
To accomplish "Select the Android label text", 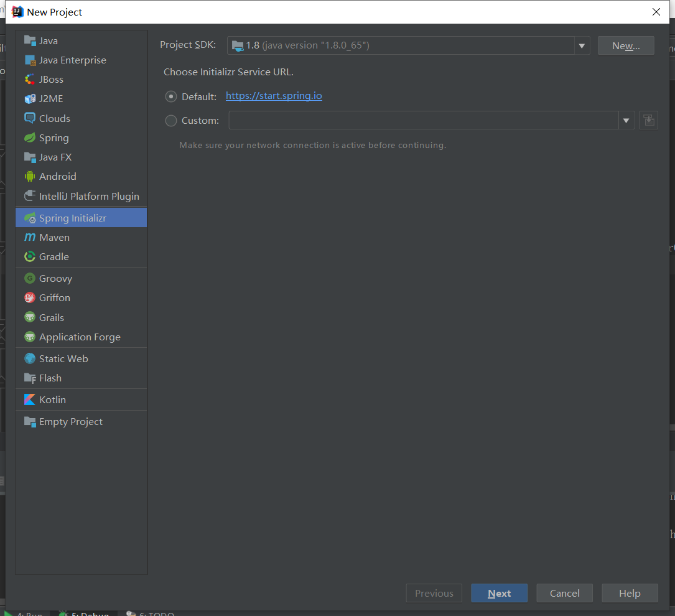I will coord(58,177).
